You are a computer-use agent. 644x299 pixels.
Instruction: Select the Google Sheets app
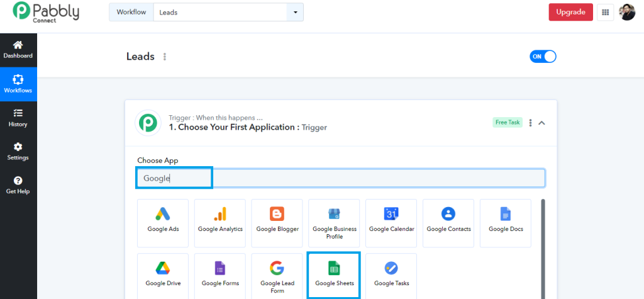click(x=335, y=276)
